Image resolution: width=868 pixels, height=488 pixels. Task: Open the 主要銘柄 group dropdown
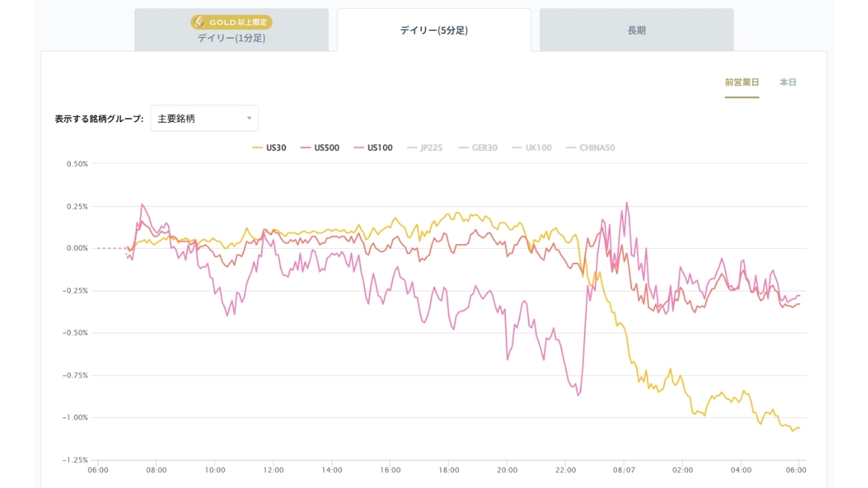(x=205, y=119)
